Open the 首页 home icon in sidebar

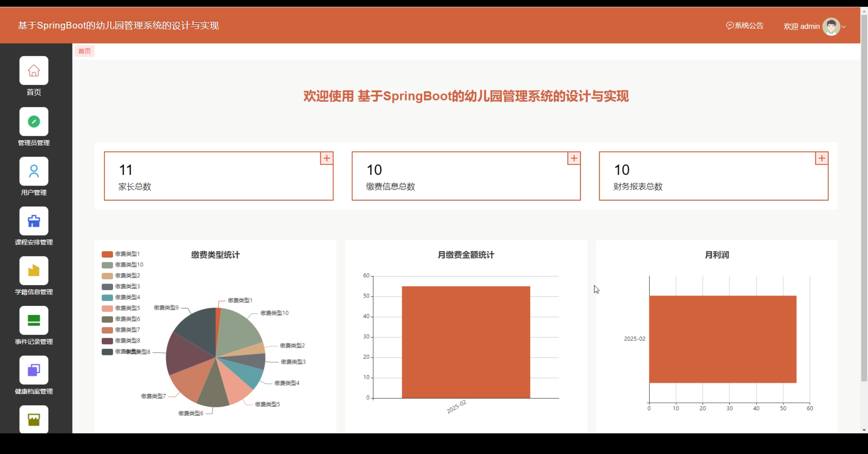(34, 70)
